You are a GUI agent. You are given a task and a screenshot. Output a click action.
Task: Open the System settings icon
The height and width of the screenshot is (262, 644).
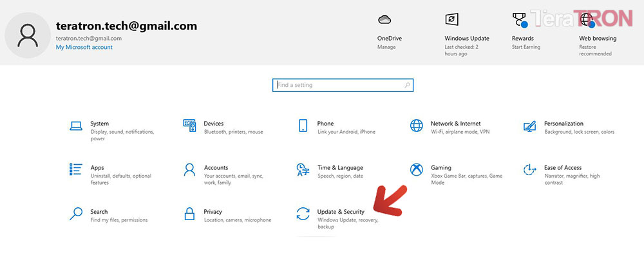pyautogui.click(x=76, y=126)
